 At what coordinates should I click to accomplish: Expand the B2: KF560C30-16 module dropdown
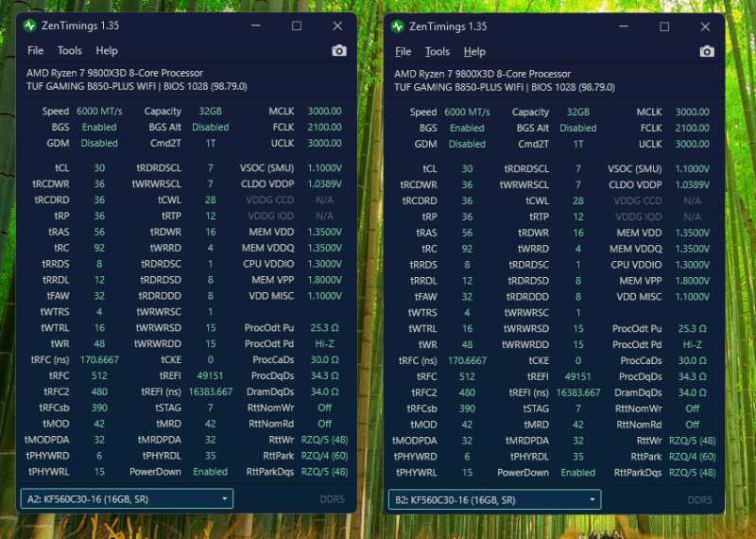(494, 500)
